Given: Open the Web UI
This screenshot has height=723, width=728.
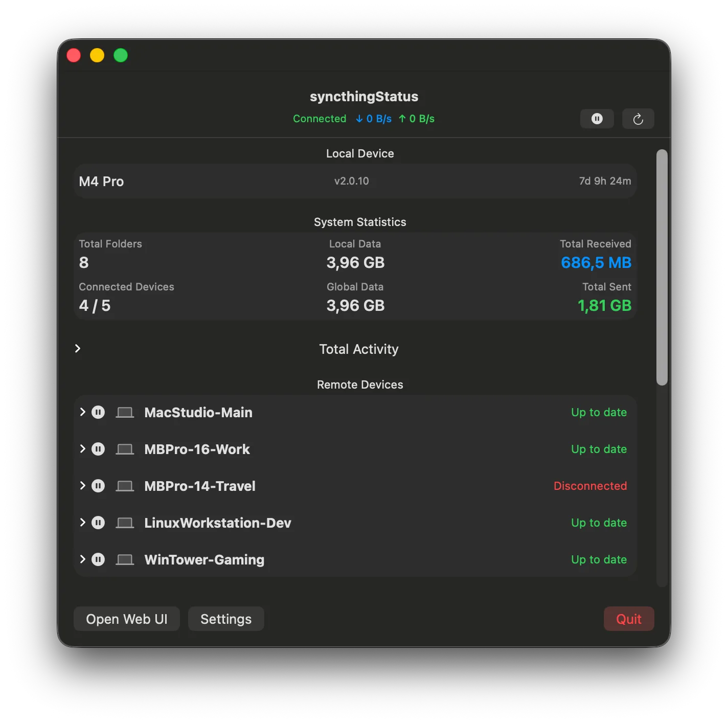Looking at the screenshot, I should point(127,619).
